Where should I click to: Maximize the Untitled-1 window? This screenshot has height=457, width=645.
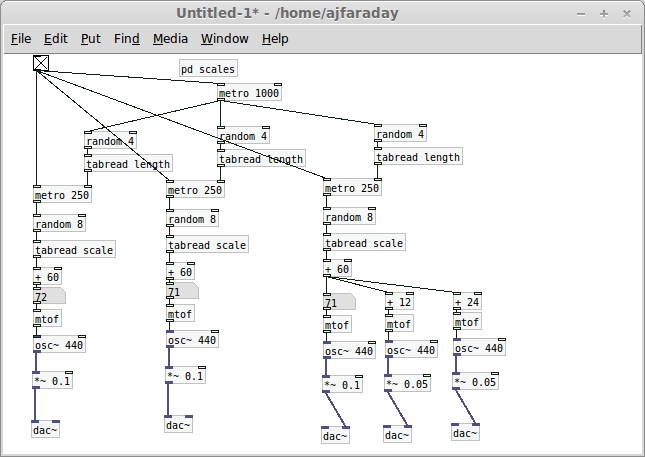604,14
